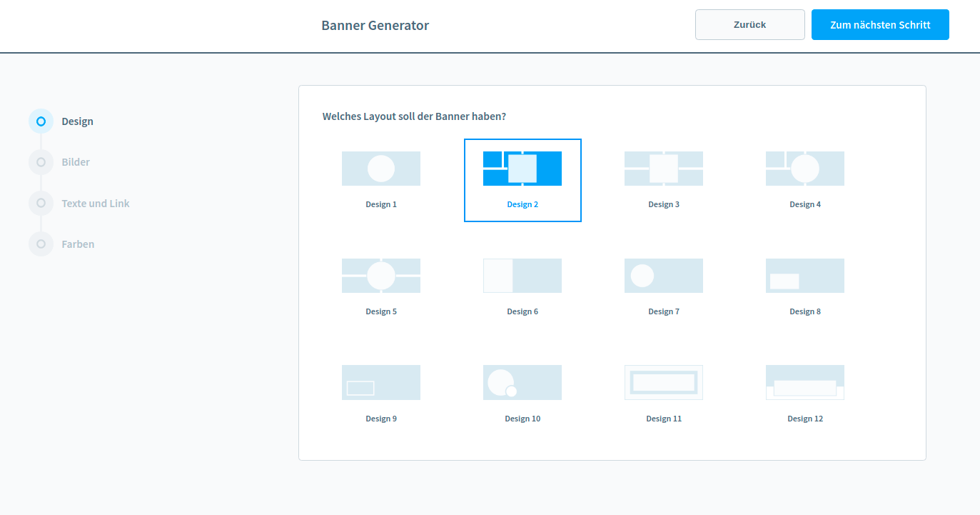Select the Design 9 layout icon
This screenshot has width=980, height=515.
pyautogui.click(x=381, y=383)
